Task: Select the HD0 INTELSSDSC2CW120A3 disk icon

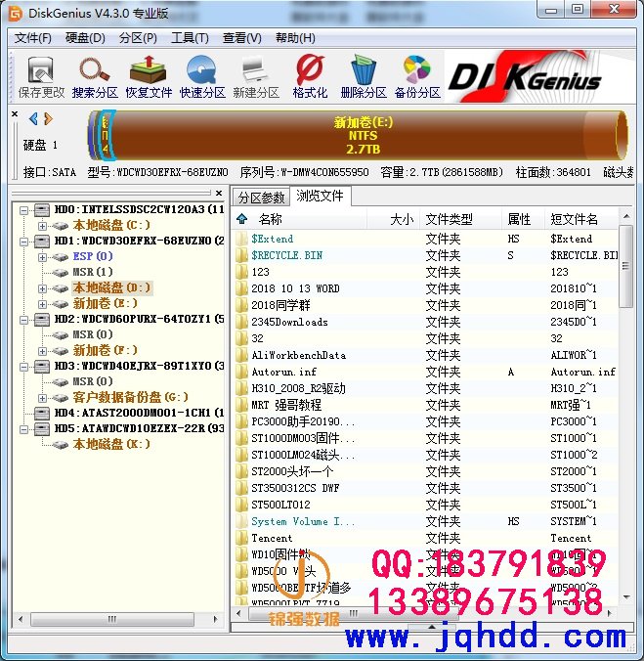Action: pos(42,209)
